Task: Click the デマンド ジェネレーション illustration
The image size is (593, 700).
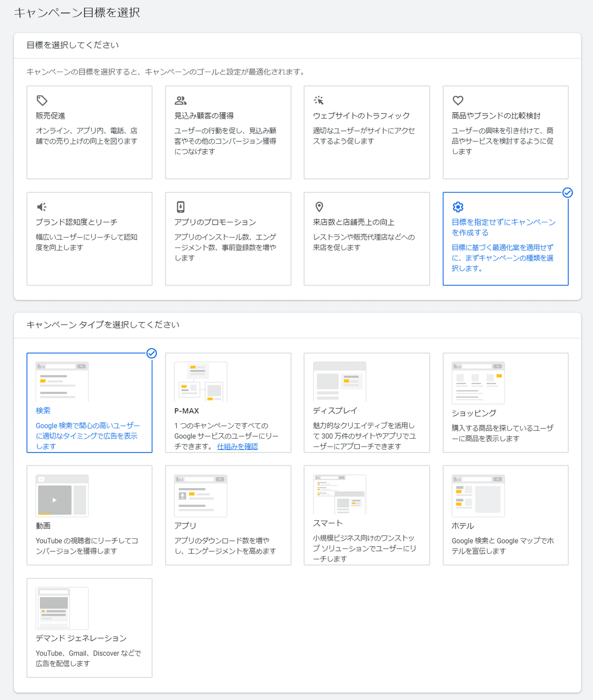Action: pos(62,608)
